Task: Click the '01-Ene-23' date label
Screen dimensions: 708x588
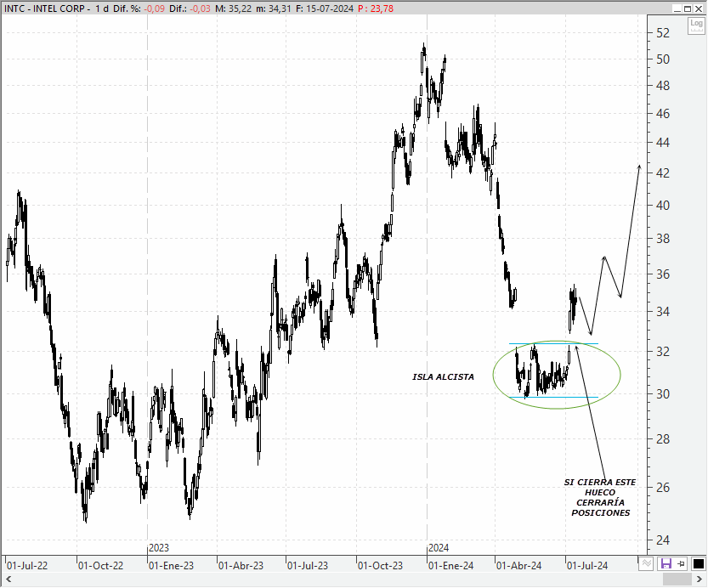Action: 171,565
